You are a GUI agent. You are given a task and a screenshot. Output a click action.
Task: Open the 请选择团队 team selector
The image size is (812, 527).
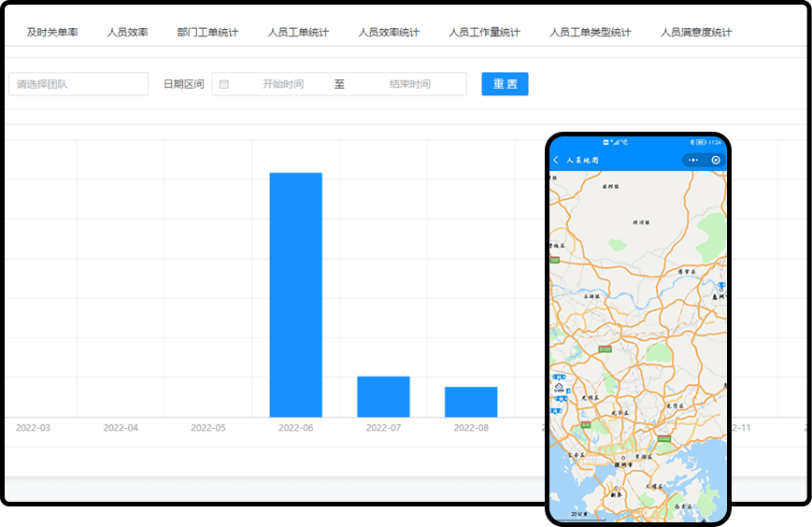78,84
